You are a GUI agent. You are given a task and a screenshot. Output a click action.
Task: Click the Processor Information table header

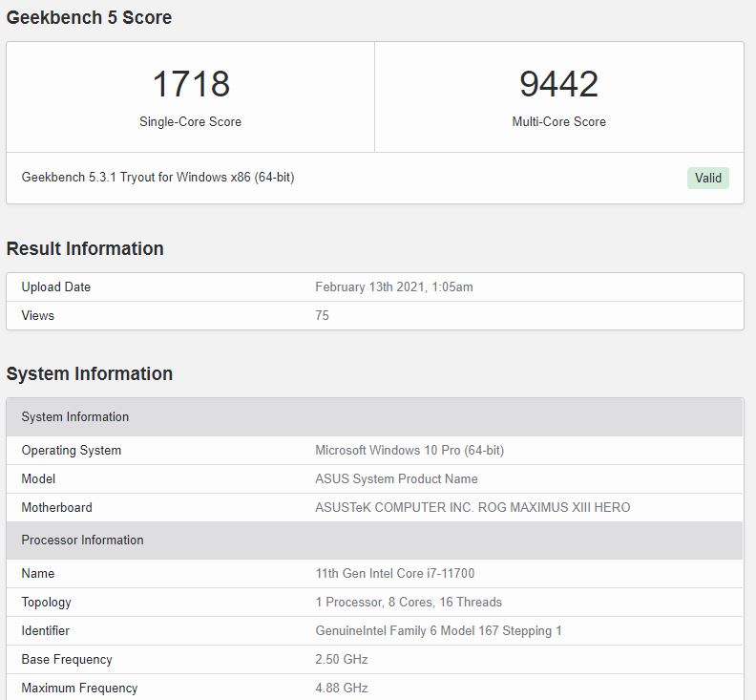point(374,540)
